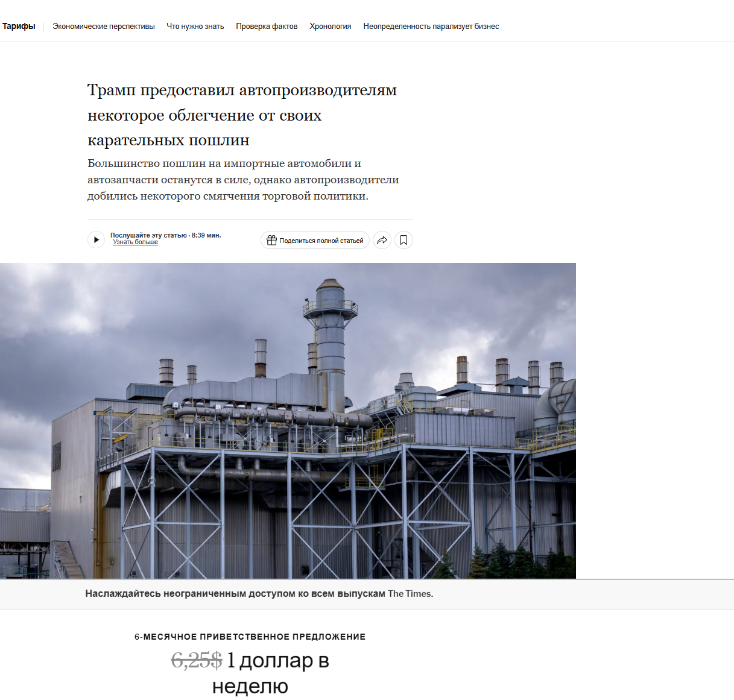Screen dimensions: 734x700
Task: Click the article subtitle paragraph
Action: pos(243,180)
